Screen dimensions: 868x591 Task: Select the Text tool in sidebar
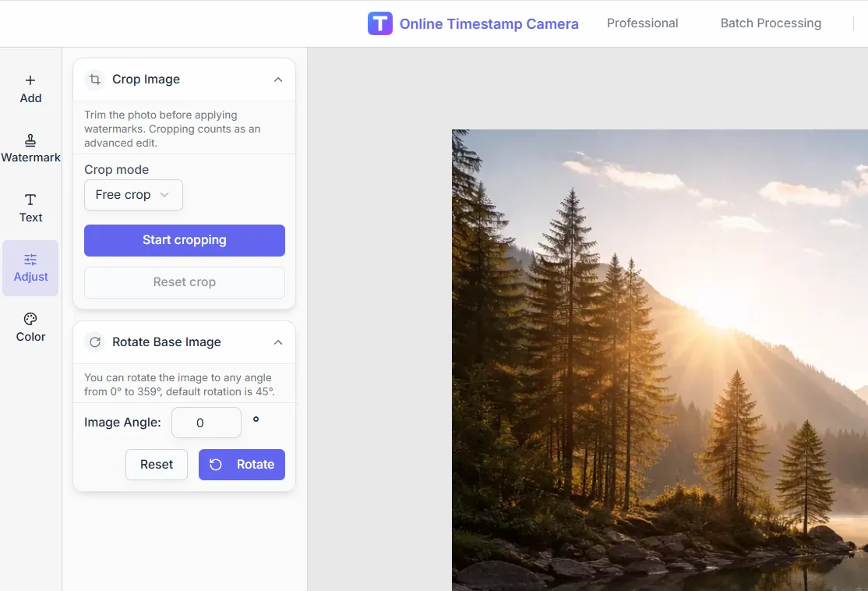click(x=30, y=207)
